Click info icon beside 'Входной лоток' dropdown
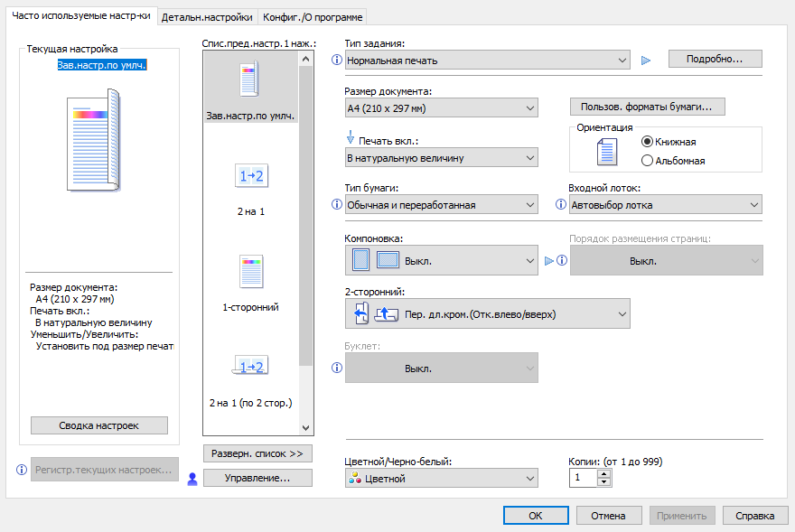Image resolution: width=795 pixels, height=532 pixels. [561, 205]
